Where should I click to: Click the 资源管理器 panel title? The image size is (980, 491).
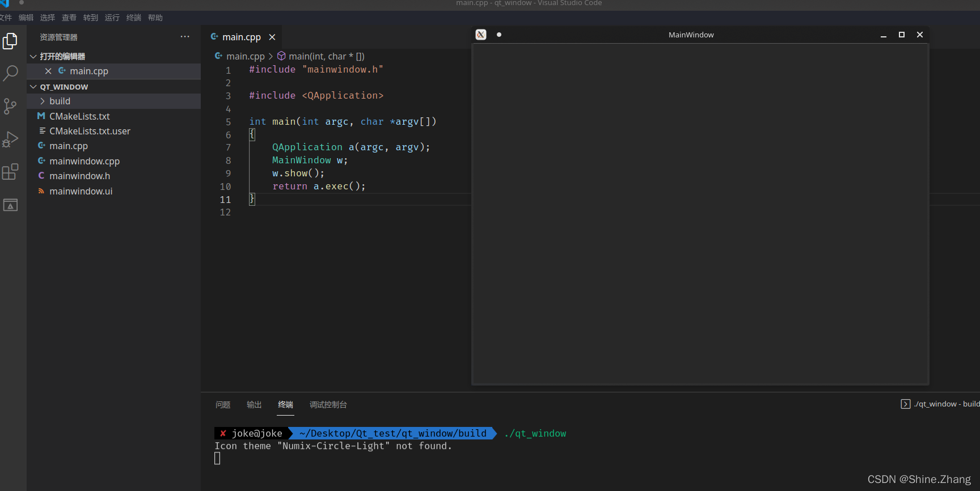tap(58, 37)
